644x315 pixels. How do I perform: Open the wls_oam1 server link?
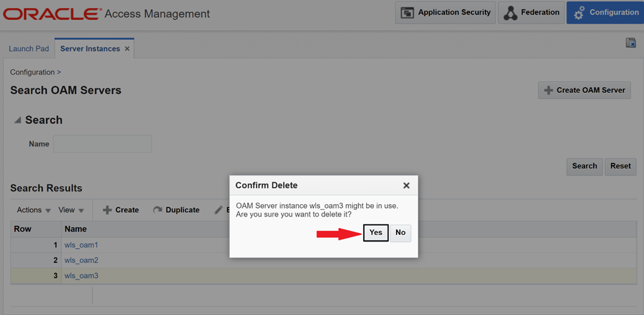point(81,245)
